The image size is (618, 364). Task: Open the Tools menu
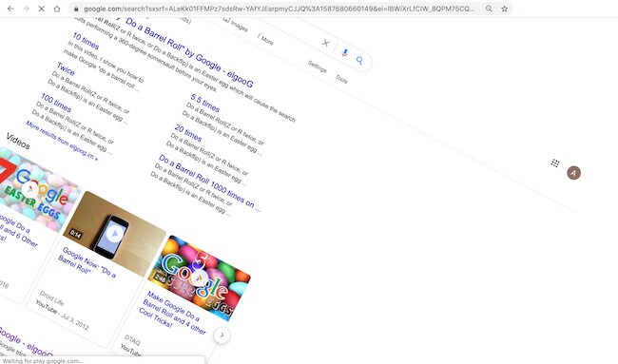(x=341, y=79)
